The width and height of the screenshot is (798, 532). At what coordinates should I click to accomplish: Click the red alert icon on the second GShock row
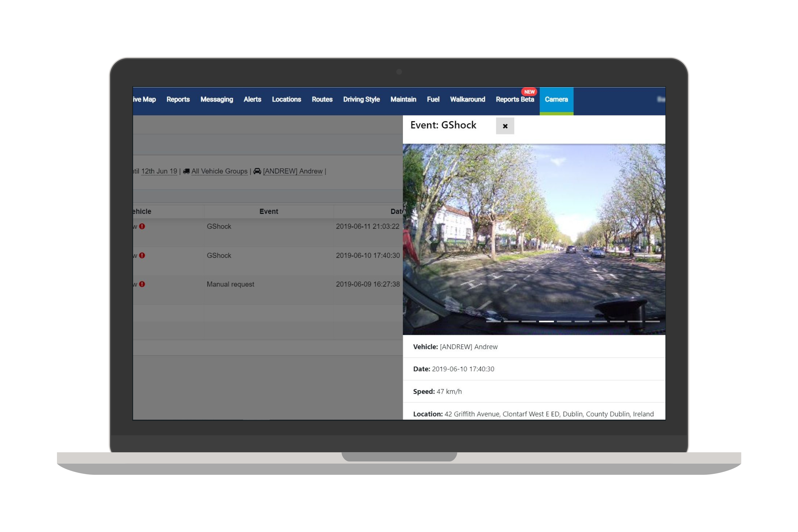[142, 255]
